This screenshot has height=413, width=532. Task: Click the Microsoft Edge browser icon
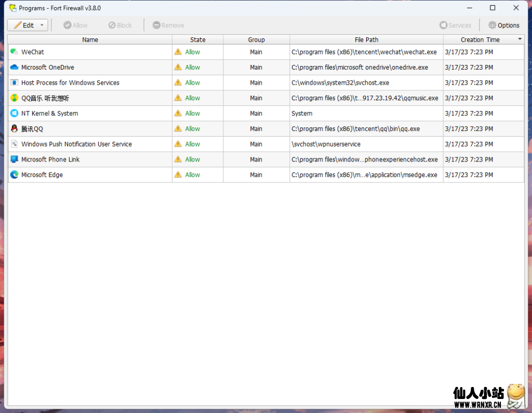pos(14,175)
